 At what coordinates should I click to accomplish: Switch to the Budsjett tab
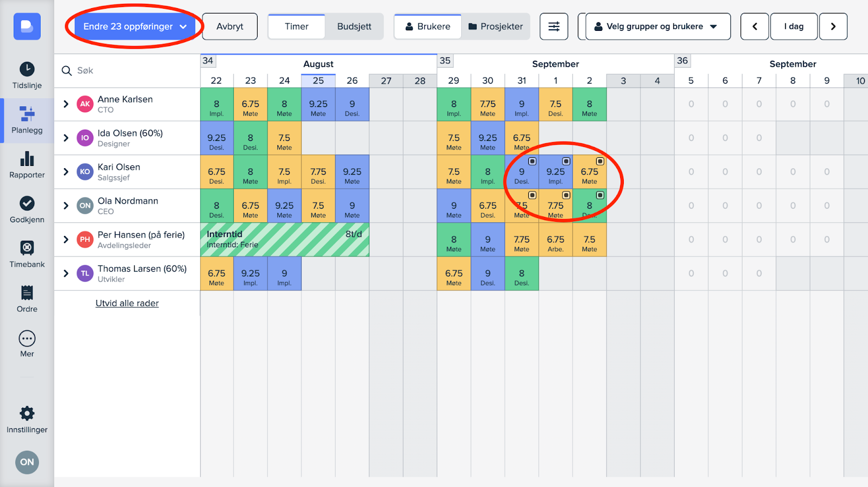pyautogui.click(x=354, y=27)
